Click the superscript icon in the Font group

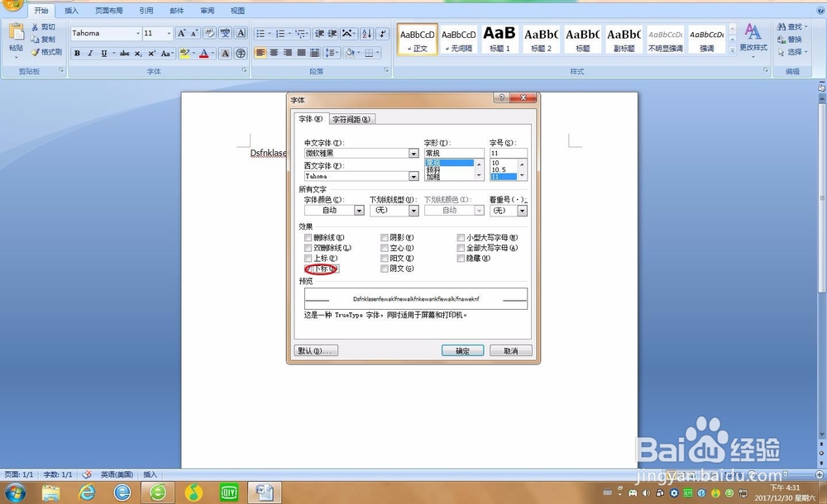point(151,53)
